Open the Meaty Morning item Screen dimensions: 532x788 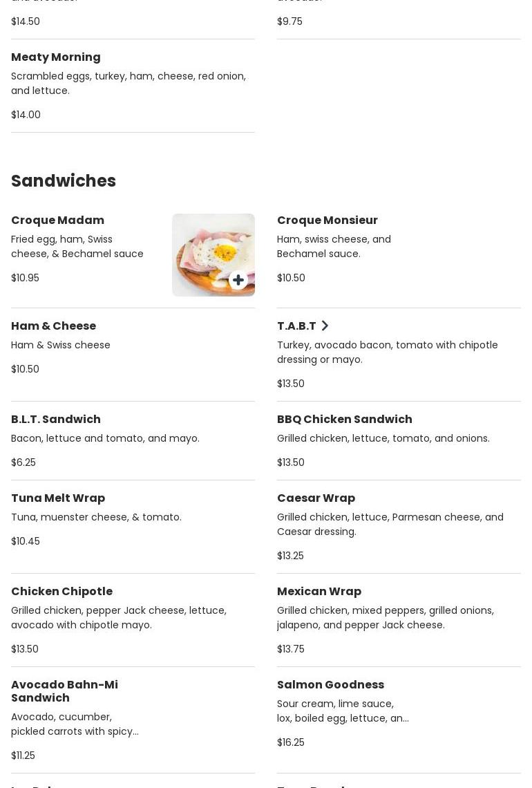point(133,86)
